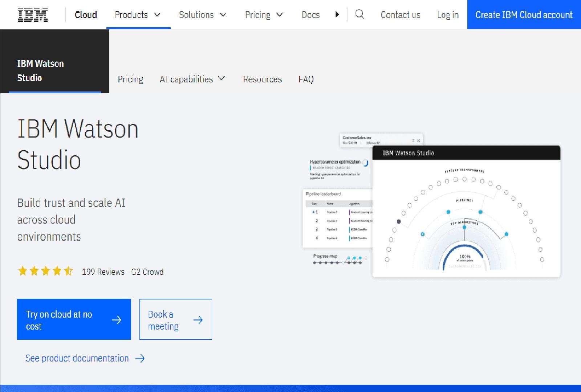The width and height of the screenshot is (581, 392).
Task: Open the 199 Reviews G2 Crowd link
Action: 122,271
